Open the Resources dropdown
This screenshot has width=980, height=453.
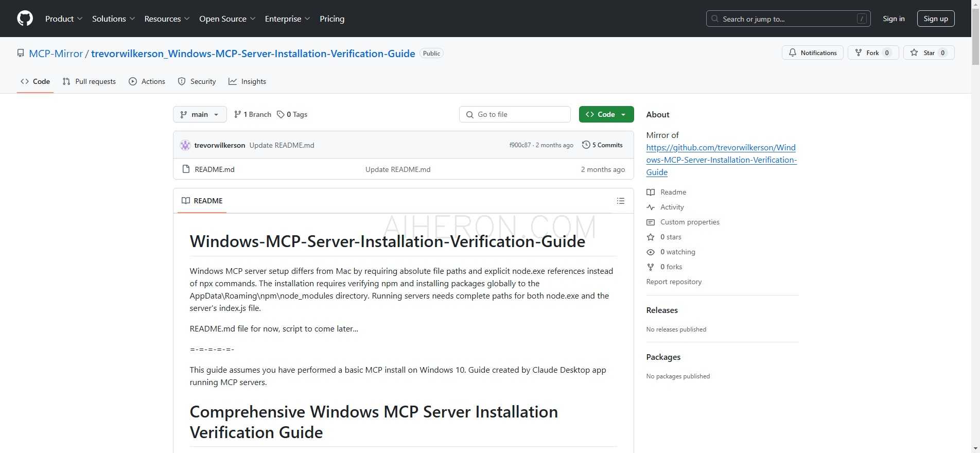[x=167, y=19]
